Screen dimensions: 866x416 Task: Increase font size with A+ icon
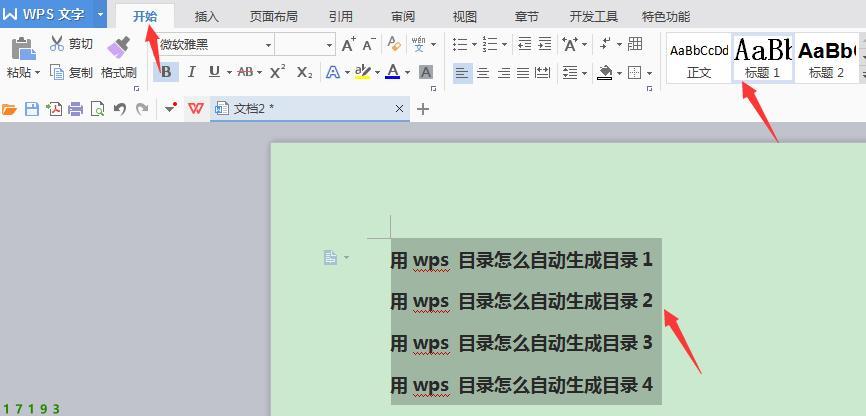348,44
